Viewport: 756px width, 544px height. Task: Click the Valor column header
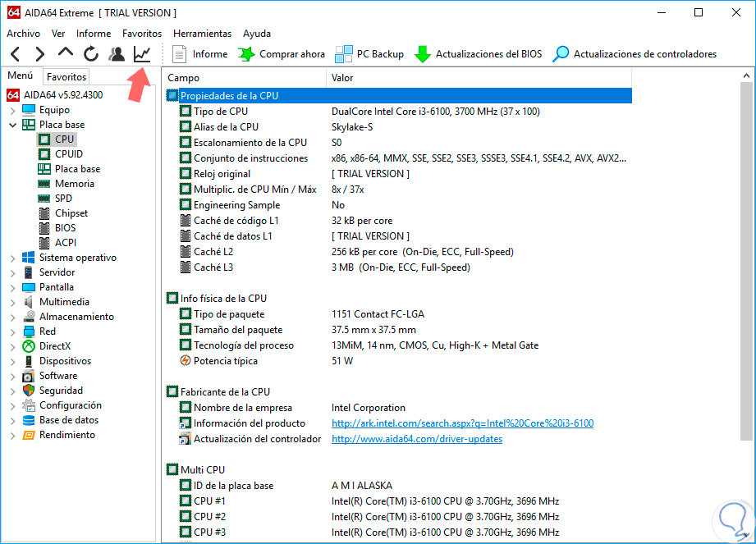tap(479, 78)
